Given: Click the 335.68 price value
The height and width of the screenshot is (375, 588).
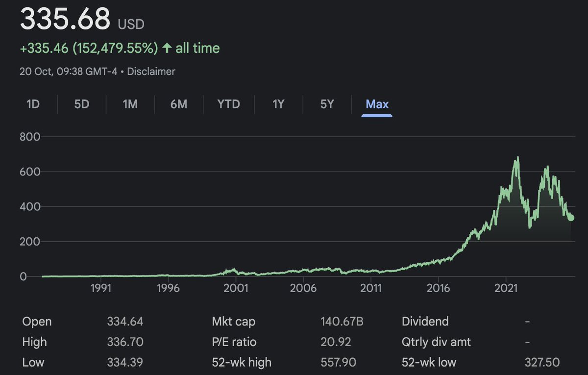Looking at the screenshot, I should click(x=65, y=20).
